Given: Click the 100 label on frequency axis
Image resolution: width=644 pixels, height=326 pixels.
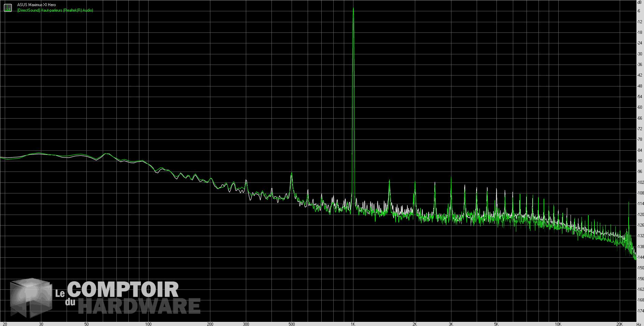Looking at the screenshot, I should pos(148,324).
